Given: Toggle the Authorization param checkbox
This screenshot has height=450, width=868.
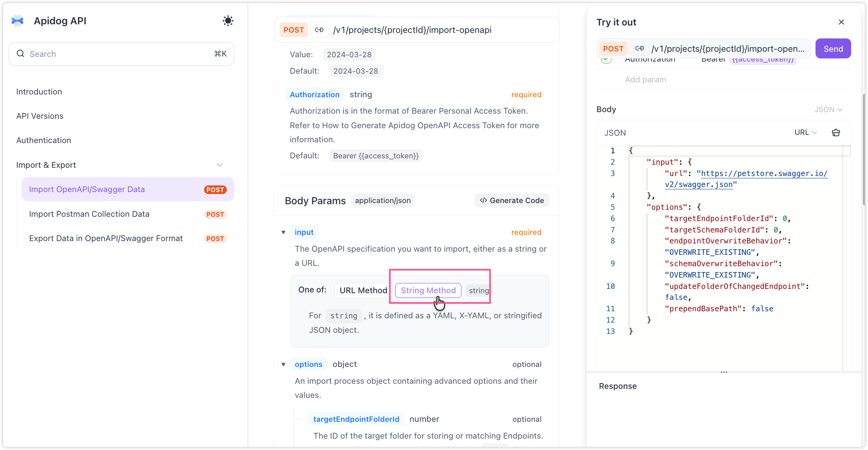Looking at the screenshot, I should click(606, 60).
